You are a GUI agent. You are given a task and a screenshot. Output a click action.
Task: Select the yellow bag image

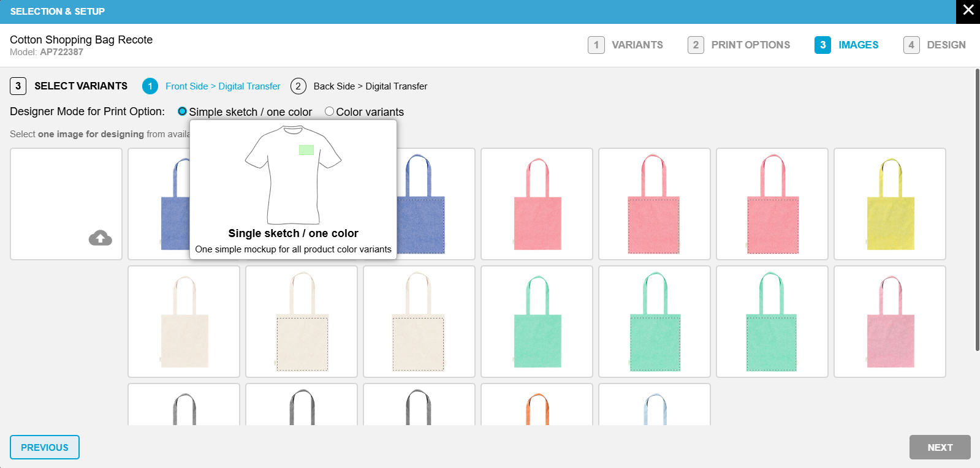[x=890, y=204]
